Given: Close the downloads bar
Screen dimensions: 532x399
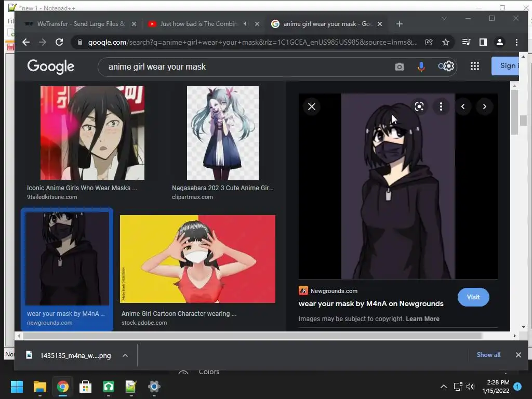Looking at the screenshot, I should tap(518, 354).
